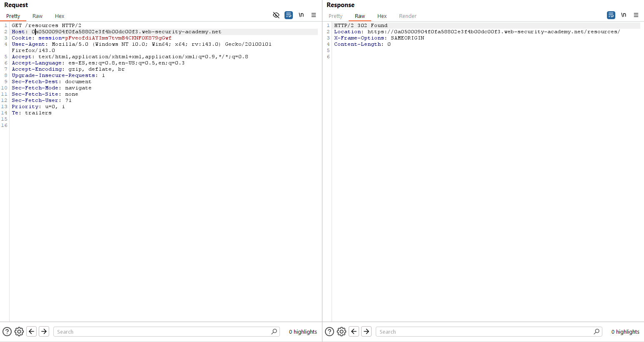Click the Request search box
This screenshot has height=342, width=644.
pyautogui.click(x=162, y=332)
